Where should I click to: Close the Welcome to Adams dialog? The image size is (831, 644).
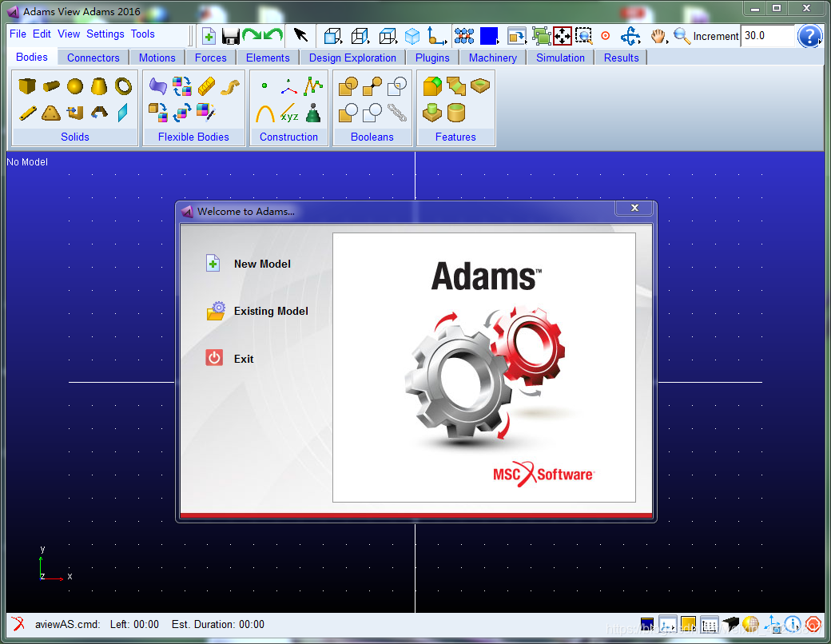coord(634,208)
